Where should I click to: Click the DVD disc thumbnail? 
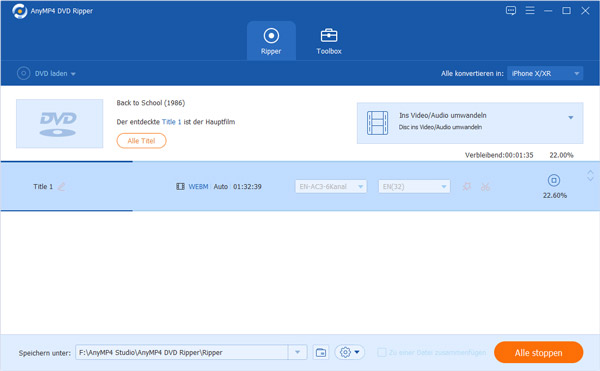(59, 124)
